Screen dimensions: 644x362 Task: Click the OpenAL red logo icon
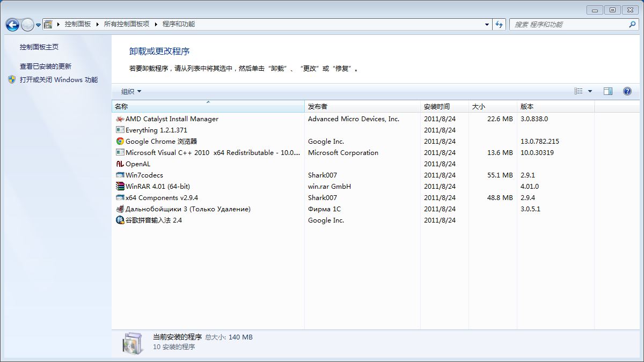tap(120, 164)
